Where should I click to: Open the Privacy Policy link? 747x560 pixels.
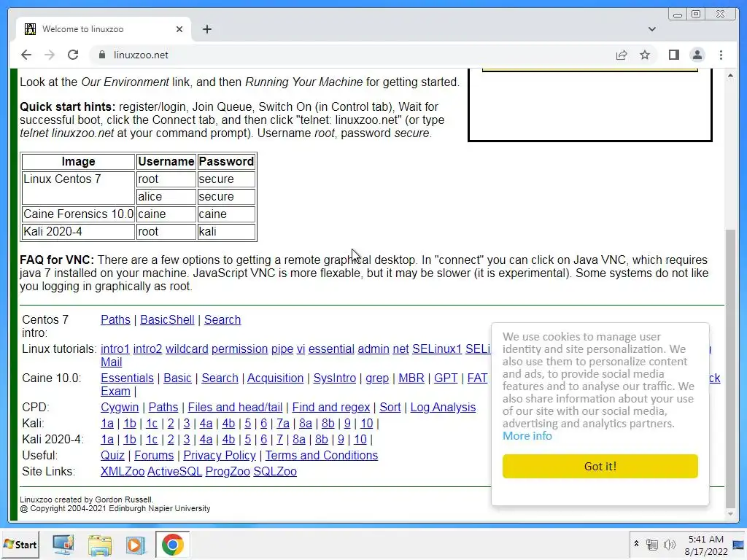[220, 455]
